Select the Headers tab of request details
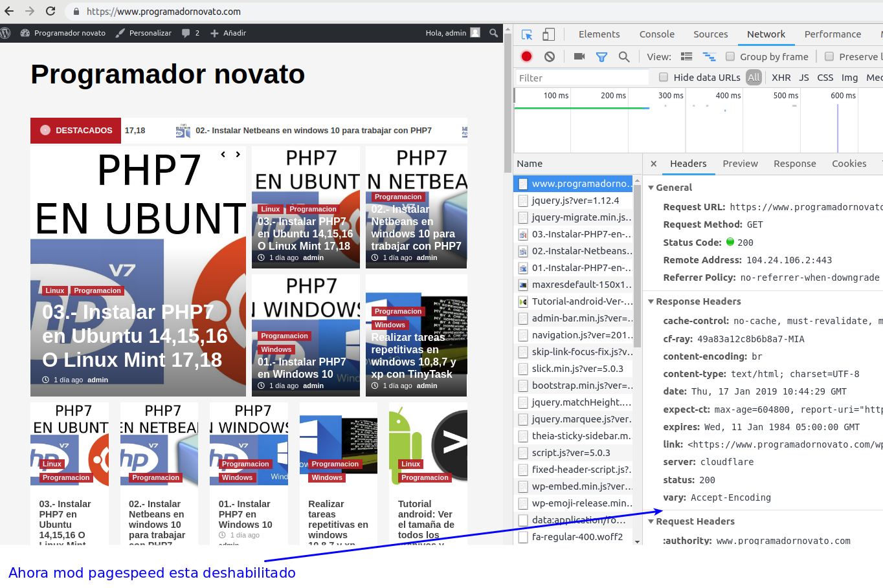The image size is (883, 588). (x=688, y=164)
